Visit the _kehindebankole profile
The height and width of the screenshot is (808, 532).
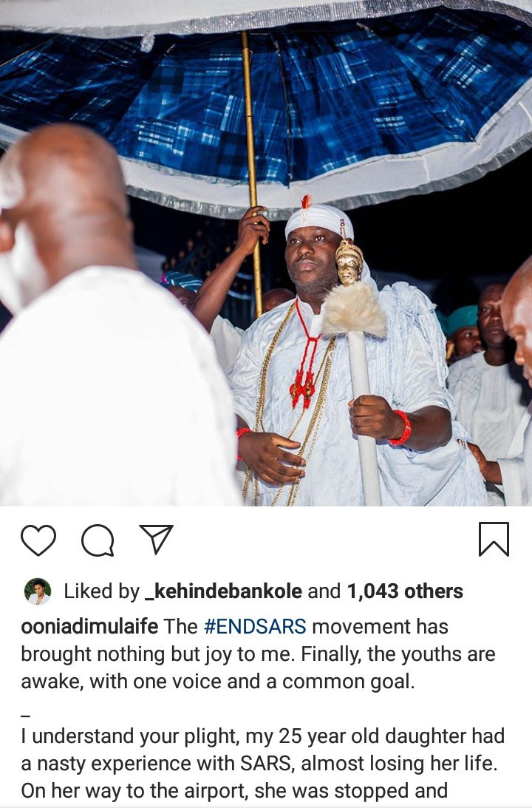pyautogui.click(x=223, y=591)
